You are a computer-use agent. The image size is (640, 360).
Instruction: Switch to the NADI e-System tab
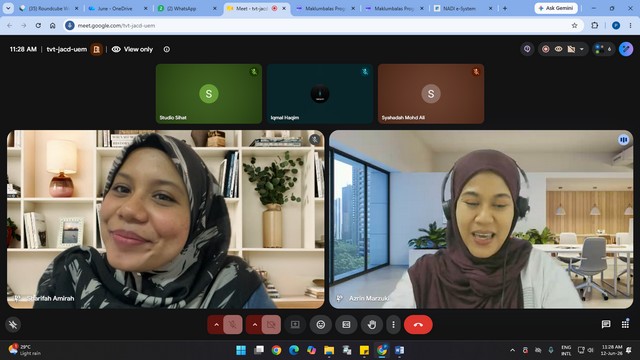click(x=463, y=8)
